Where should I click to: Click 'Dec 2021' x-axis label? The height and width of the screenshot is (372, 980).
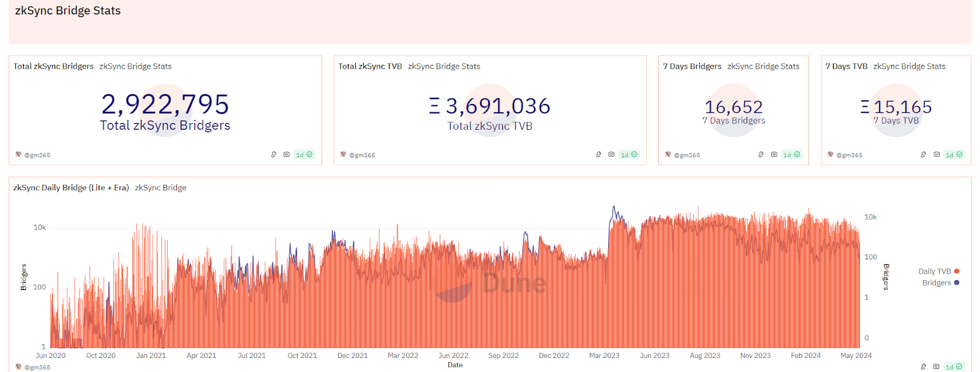(x=352, y=355)
